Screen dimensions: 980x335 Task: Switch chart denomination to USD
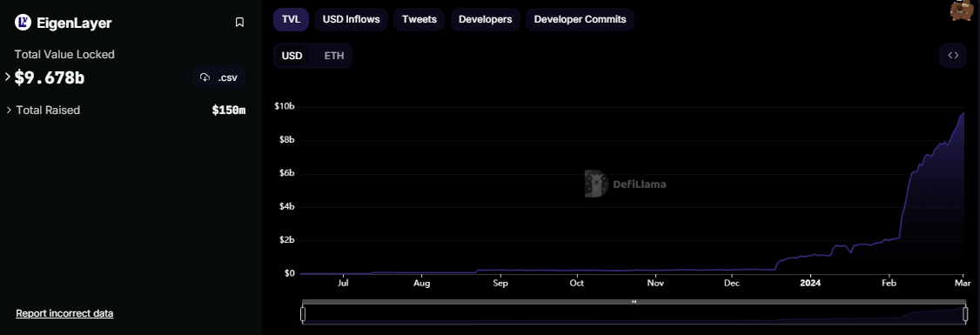(x=292, y=56)
